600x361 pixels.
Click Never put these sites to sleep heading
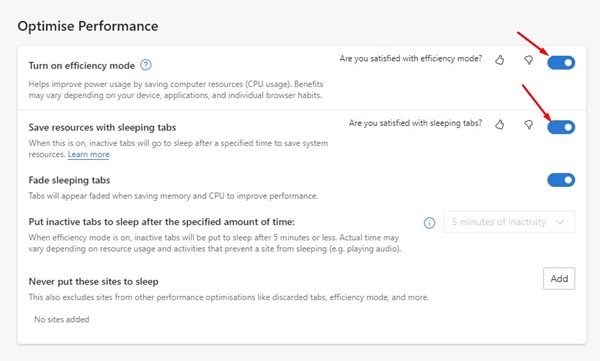point(93,281)
